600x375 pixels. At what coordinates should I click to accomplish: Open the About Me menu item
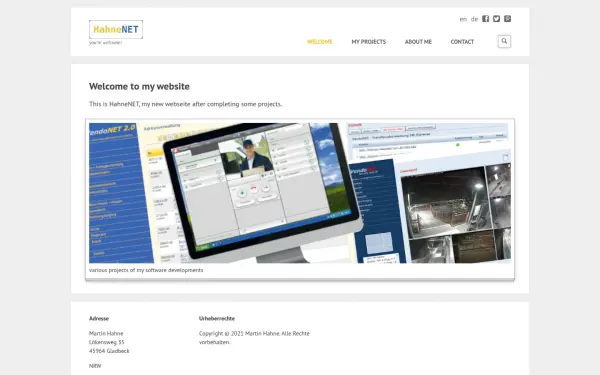coord(418,42)
